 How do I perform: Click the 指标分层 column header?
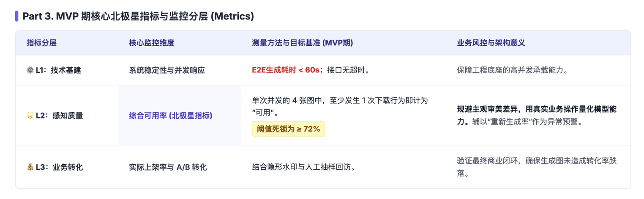(41, 43)
